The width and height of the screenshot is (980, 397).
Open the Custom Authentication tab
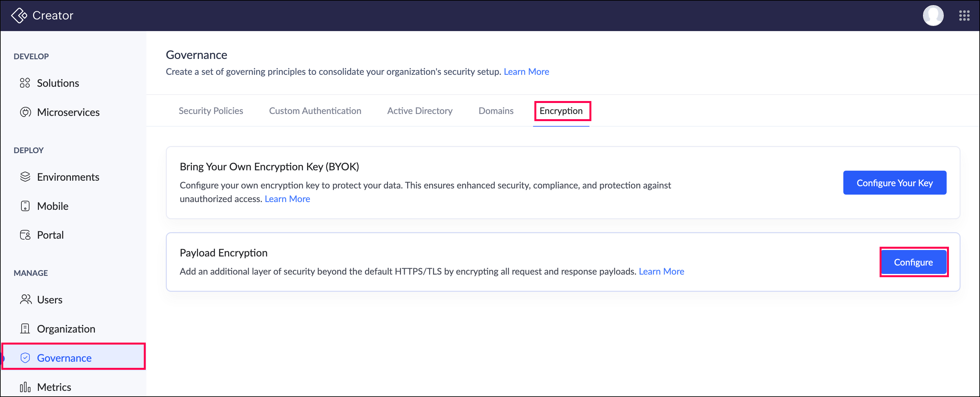pyautogui.click(x=315, y=111)
